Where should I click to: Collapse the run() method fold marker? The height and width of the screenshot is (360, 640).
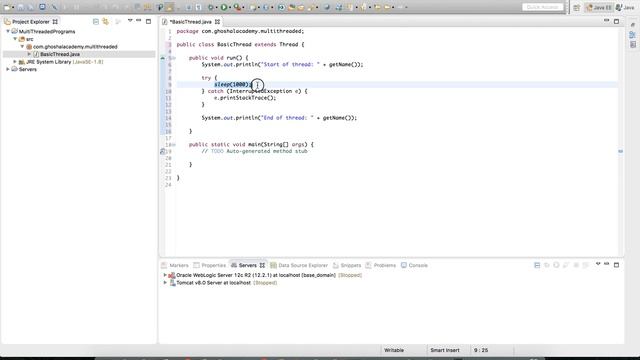(173, 58)
